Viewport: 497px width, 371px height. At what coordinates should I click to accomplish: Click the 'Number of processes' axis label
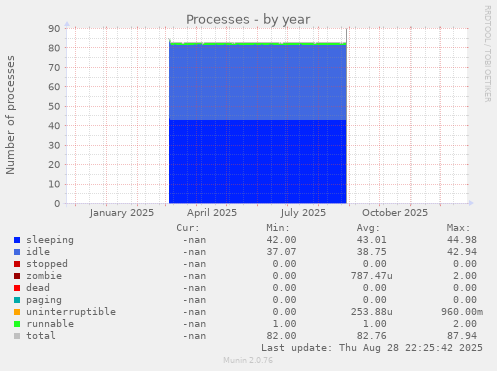coord(10,115)
